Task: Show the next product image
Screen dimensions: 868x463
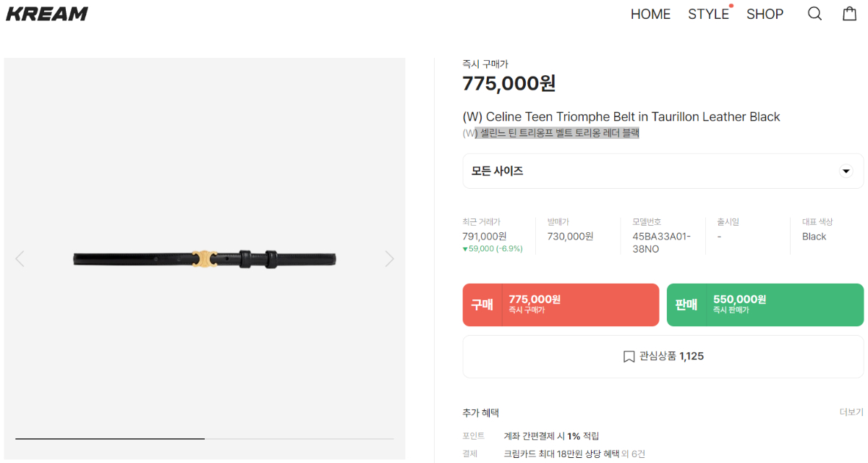Action: point(389,258)
